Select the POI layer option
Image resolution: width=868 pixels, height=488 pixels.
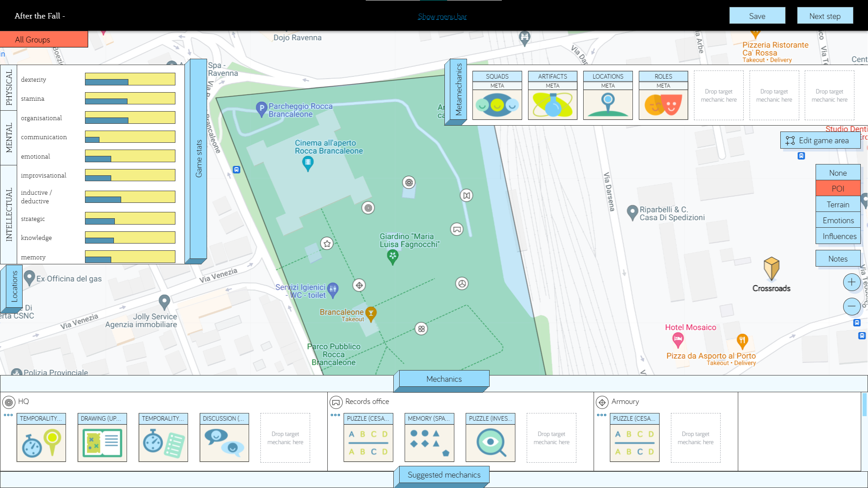coord(838,189)
